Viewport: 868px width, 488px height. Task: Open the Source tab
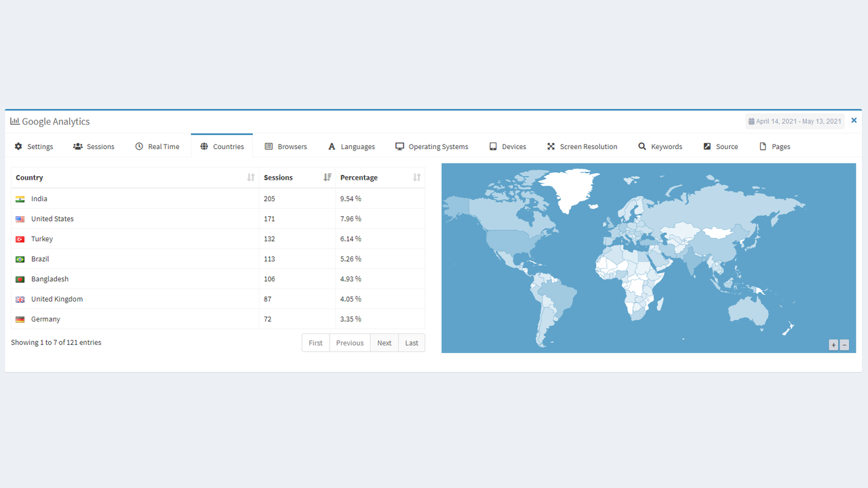(721, 146)
